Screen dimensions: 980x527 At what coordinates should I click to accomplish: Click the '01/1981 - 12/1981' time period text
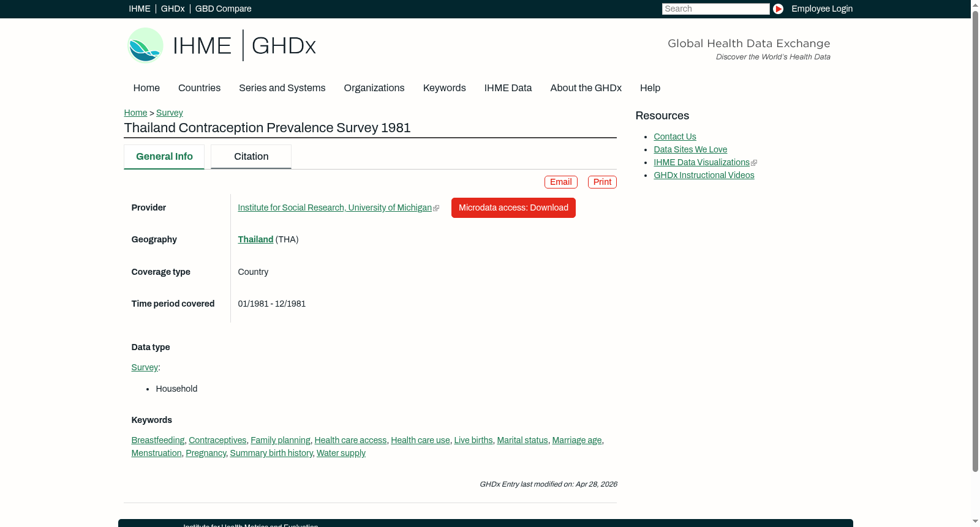pos(271,304)
